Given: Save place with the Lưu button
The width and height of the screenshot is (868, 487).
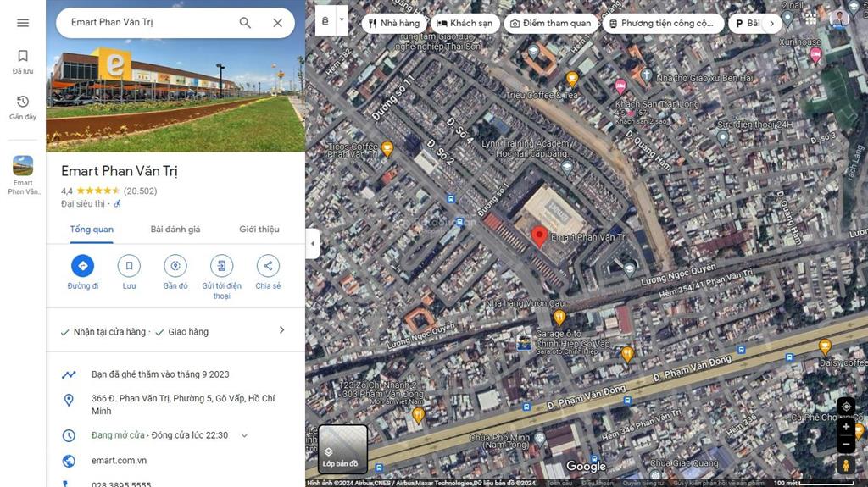Looking at the screenshot, I should pos(129,266).
